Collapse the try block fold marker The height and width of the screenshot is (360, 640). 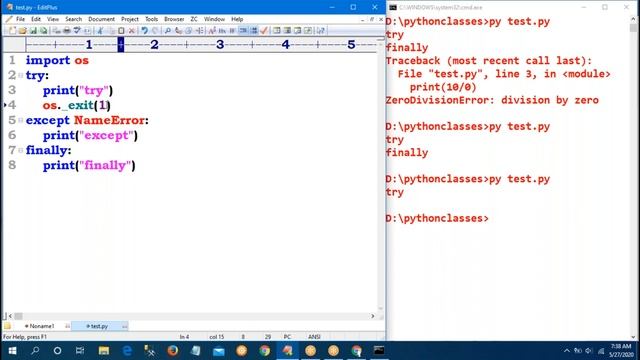pos(20,75)
